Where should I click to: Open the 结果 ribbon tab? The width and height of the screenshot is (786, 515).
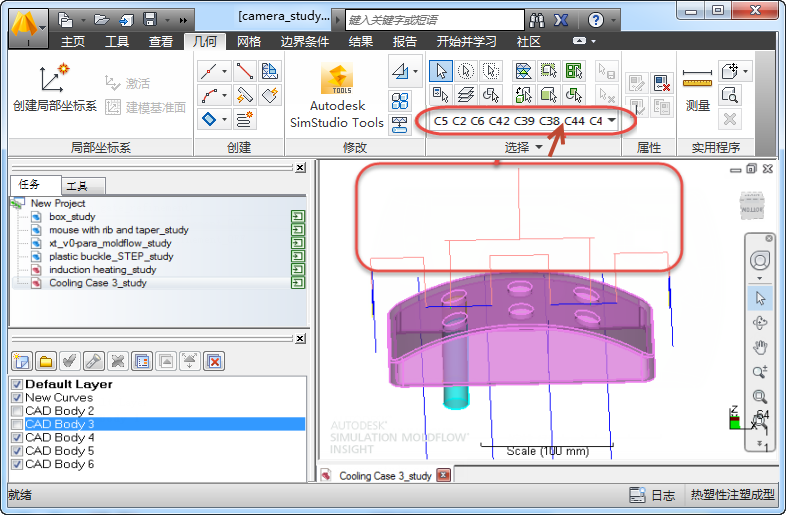click(360, 42)
